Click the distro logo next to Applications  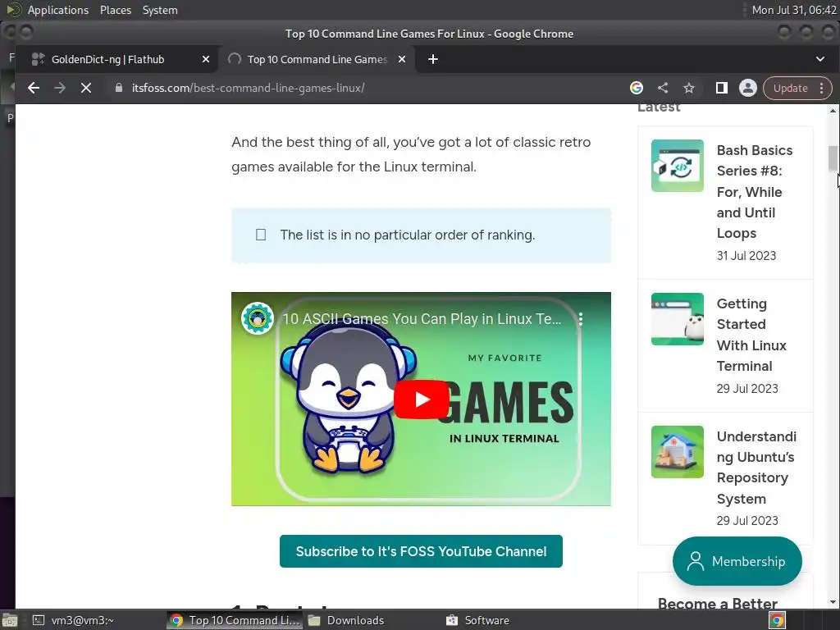pyautogui.click(x=13, y=10)
